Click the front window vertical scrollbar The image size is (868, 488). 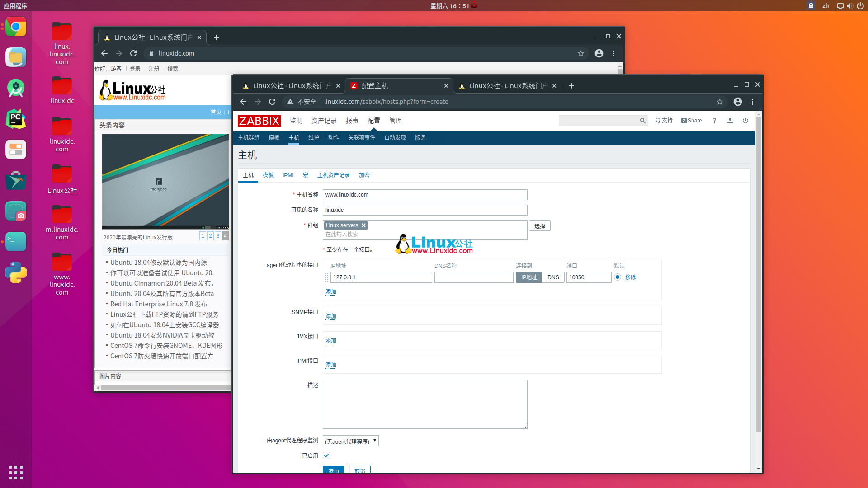point(759,276)
